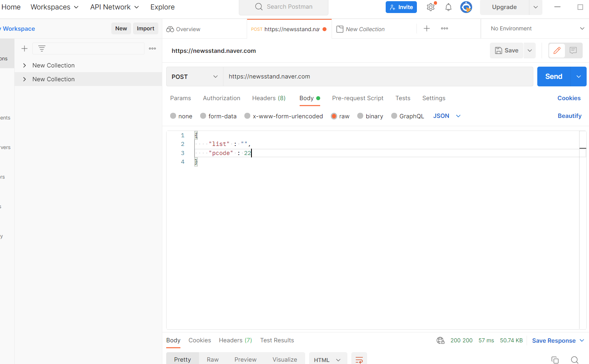The width and height of the screenshot is (589, 364).
Task: Open comments panel icon
Action: (574, 50)
